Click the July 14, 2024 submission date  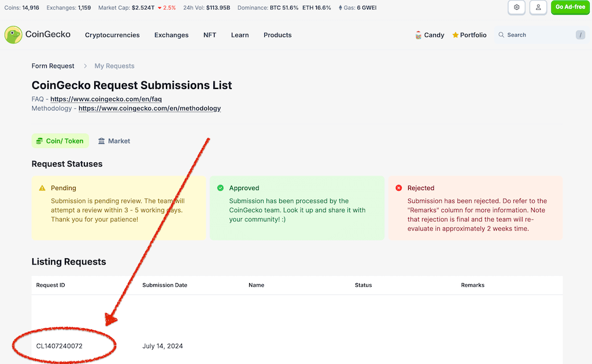tap(162, 346)
